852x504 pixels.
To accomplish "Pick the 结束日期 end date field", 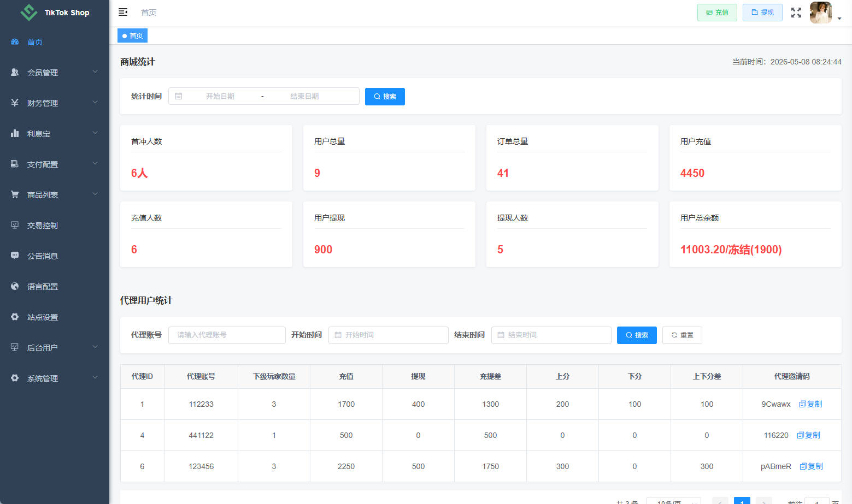I will pyautogui.click(x=304, y=96).
